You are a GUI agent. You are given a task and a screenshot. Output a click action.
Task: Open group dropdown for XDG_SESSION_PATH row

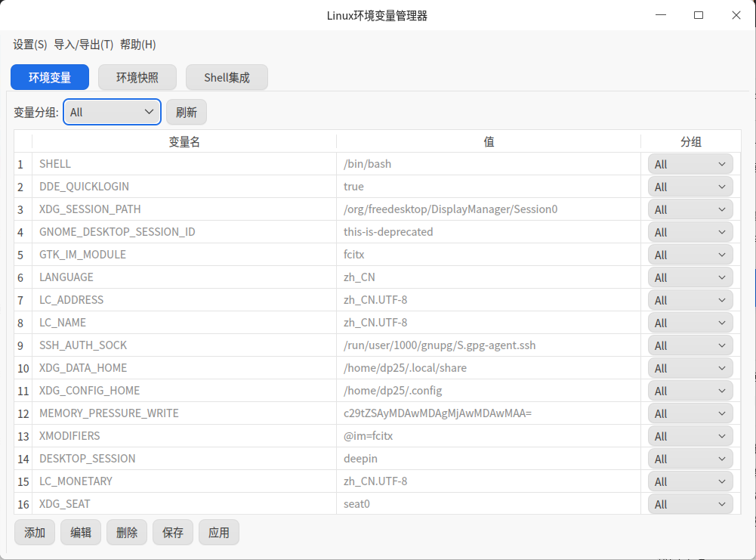pos(690,209)
